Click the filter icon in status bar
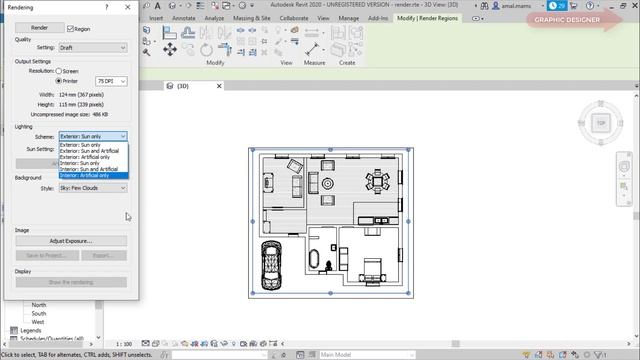Screen dimensions: 640x360 [599, 355]
